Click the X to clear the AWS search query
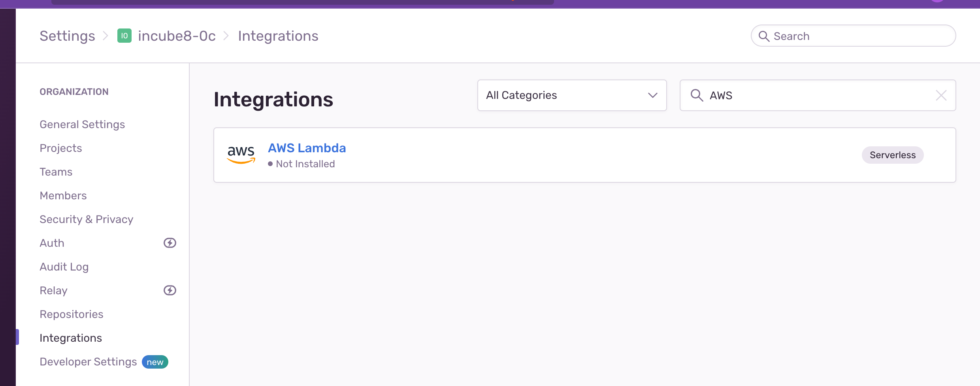Viewport: 980px width, 386px height. tap(942, 95)
